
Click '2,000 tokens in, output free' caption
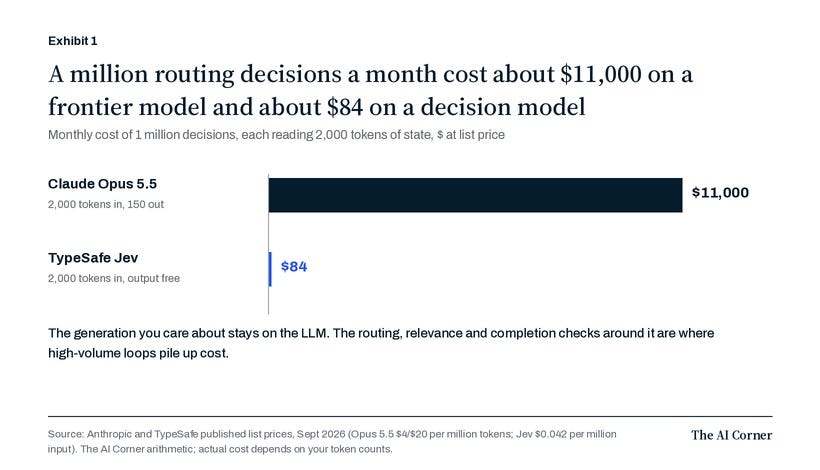click(113, 279)
